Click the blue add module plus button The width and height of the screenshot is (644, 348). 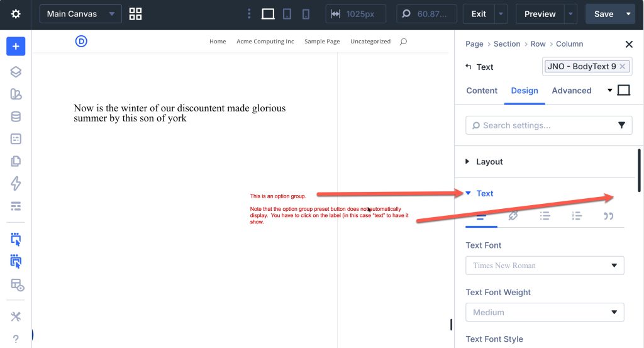(x=16, y=47)
